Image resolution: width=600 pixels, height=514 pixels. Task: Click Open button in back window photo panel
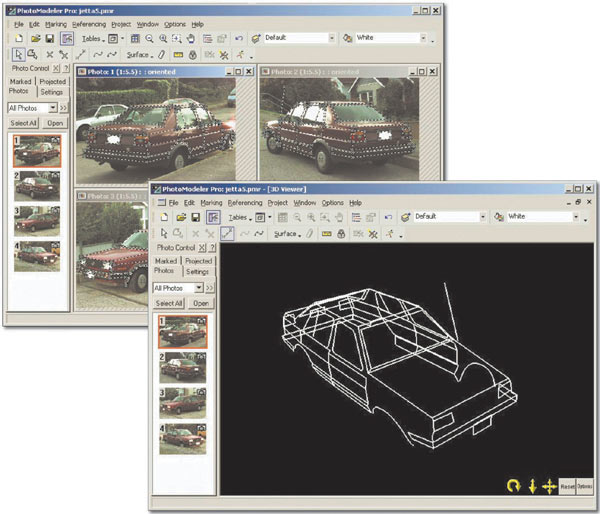tap(55, 123)
